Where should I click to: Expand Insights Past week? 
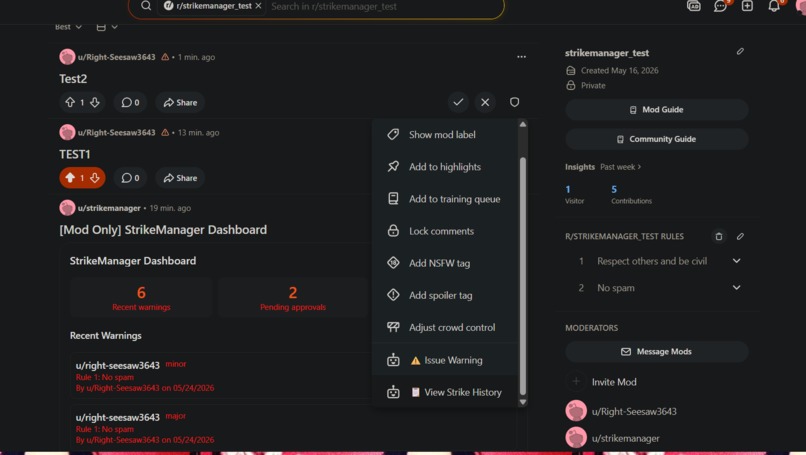click(x=620, y=167)
